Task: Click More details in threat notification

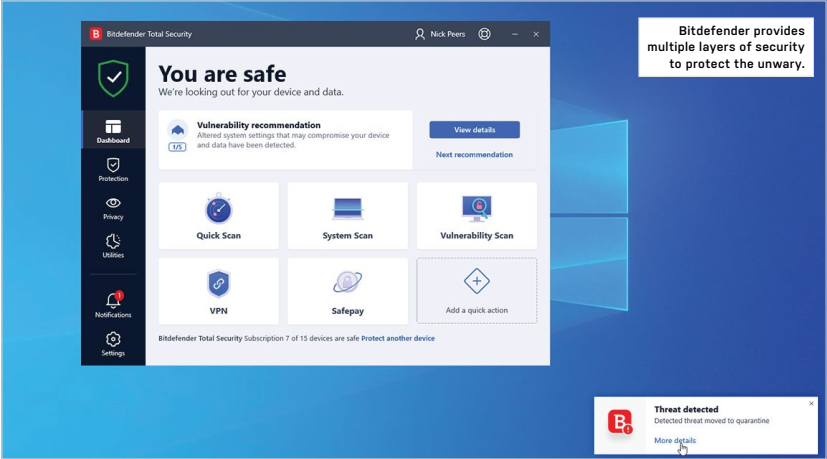Action: (x=675, y=440)
